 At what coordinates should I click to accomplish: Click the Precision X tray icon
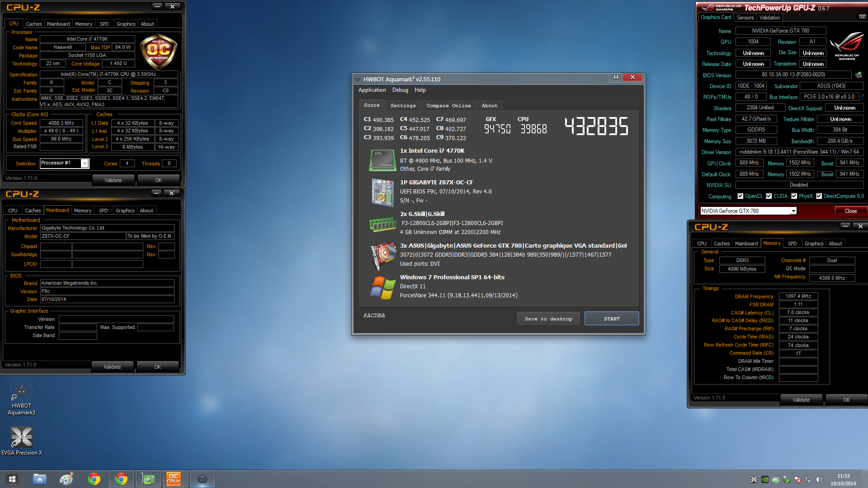pos(754,479)
